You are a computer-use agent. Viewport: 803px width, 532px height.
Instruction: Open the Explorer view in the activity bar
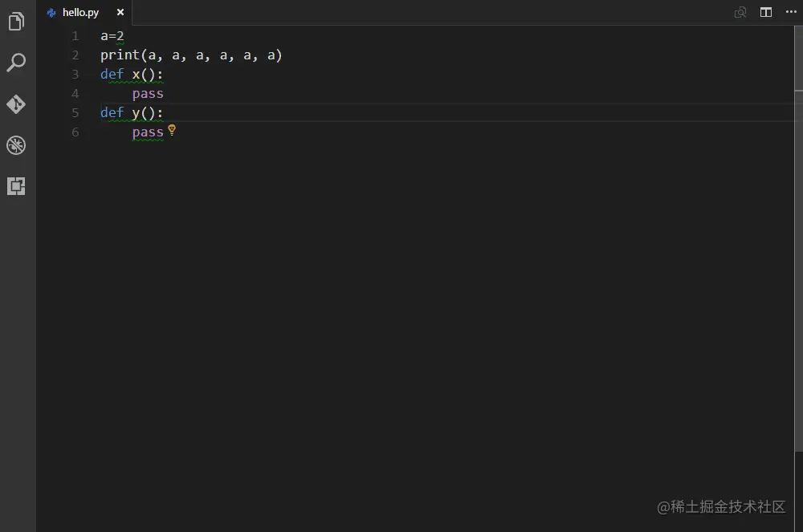[16, 22]
